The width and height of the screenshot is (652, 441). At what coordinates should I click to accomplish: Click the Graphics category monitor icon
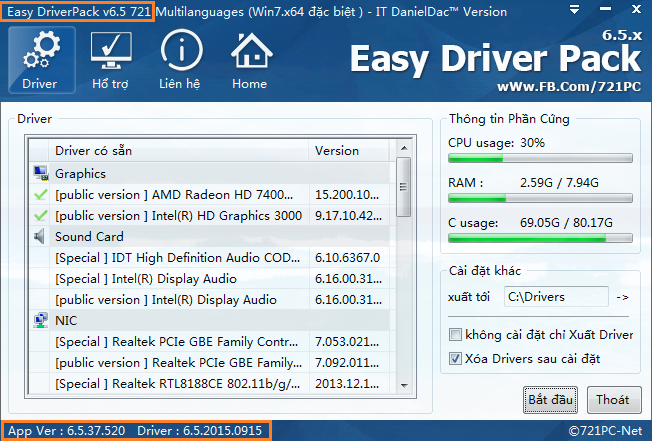pyautogui.click(x=41, y=173)
